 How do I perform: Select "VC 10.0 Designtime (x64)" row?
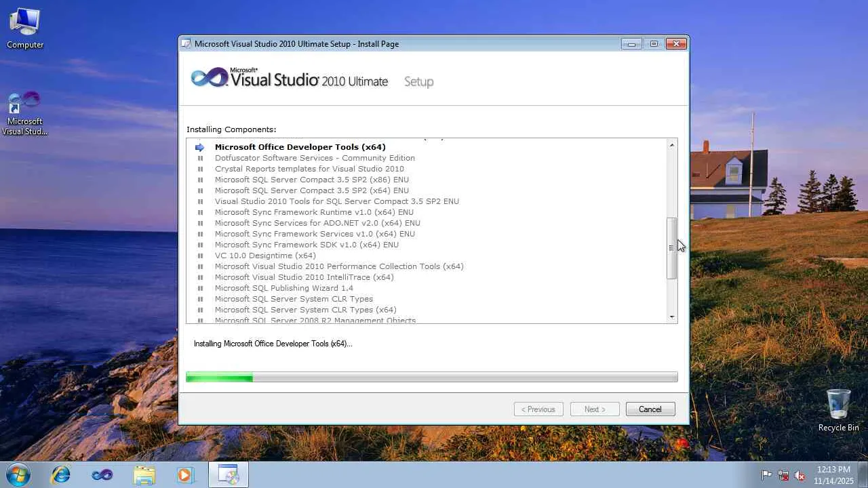[265, 256]
